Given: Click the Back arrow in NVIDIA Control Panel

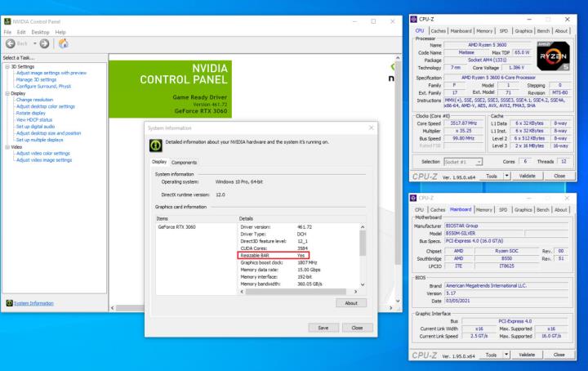Looking at the screenshot, I should pos(11,43).
